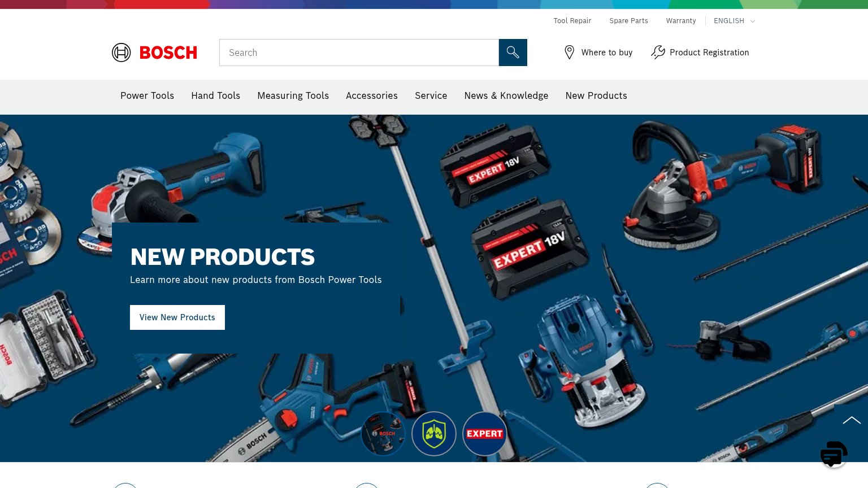Expand the ENGLISH language dropdown

pyautogui.click(x=734, y=21)
